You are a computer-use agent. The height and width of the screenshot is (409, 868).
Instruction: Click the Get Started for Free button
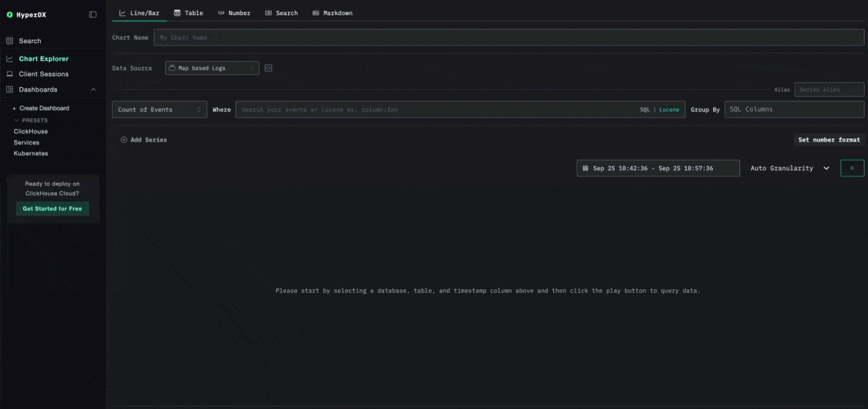coord(52,209)
